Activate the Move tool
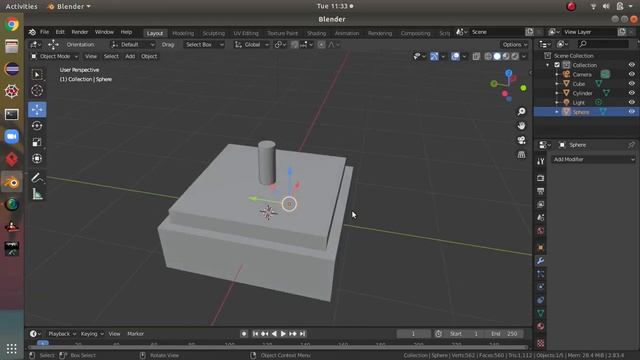This screenshot has width=640, height=360. [x=37, y=110]
